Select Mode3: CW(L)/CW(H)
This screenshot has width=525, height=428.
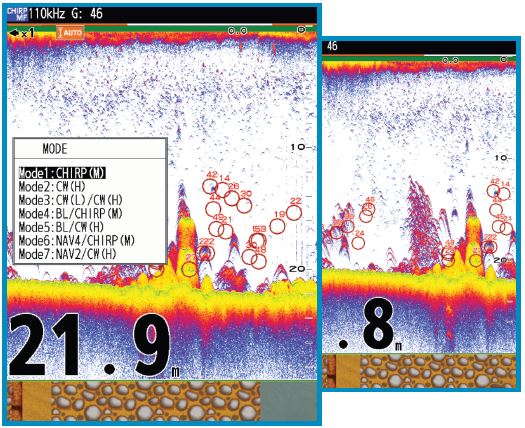coord(71,200)
